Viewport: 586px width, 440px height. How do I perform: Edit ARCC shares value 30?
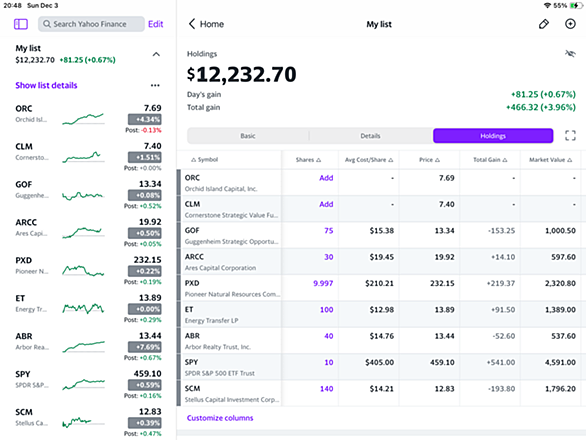pyautogui.click(x=329, y=257)
